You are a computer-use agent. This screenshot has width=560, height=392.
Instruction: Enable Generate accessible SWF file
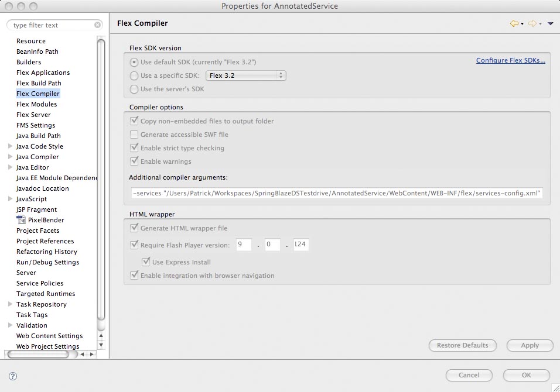coord(134,135)
